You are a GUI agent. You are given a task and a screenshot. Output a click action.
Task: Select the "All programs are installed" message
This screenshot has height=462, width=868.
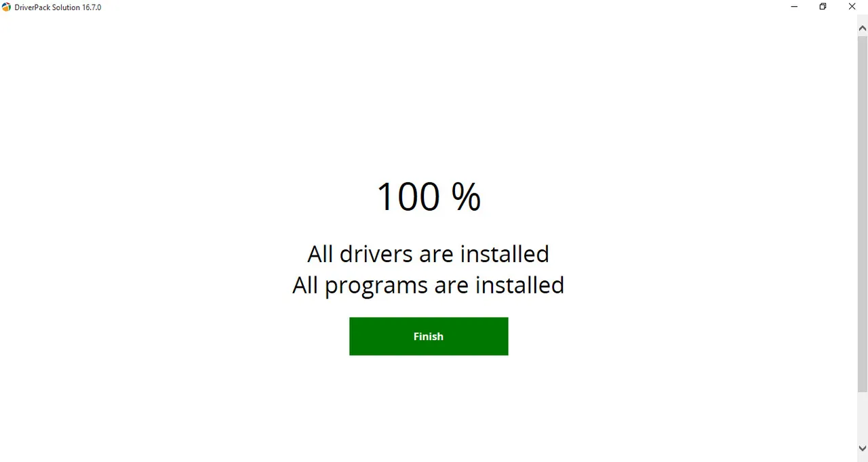(429, 285)
